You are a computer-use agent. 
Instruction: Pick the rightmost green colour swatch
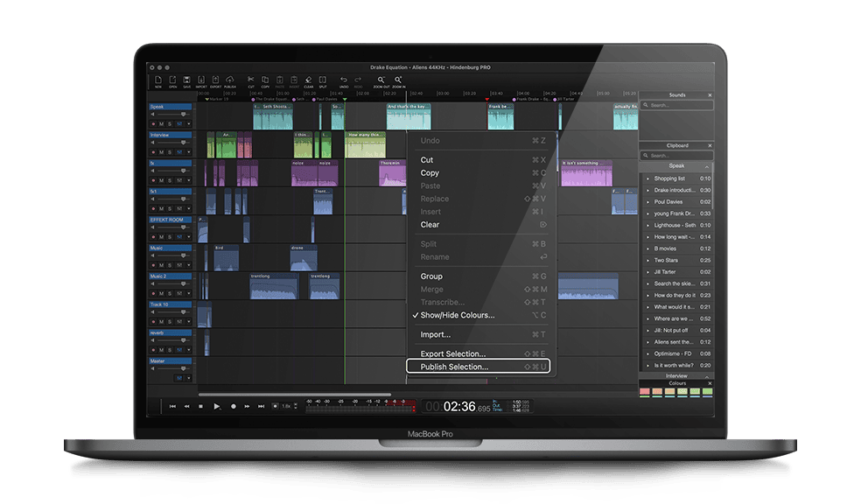(707, 392)
